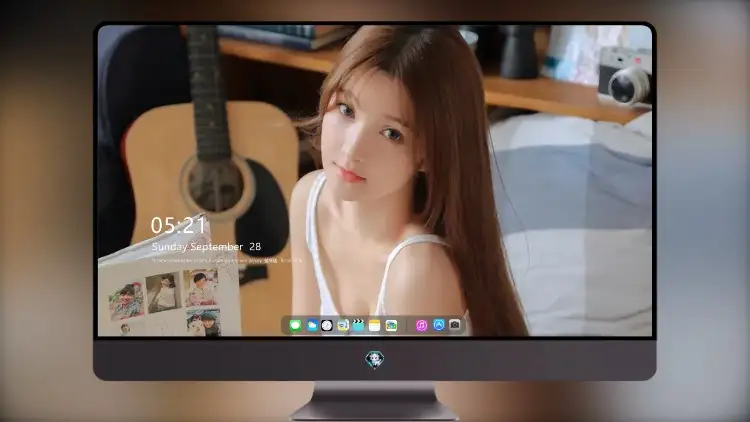This screenshot has width=750, height=422.
Task: Open the yellow Notes app in dock
Action: click(375, 326)
